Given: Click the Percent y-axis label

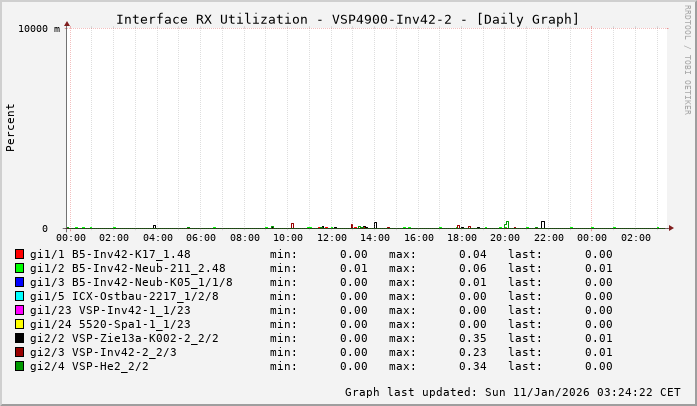Looking at the screenshot, I should point(11,127).
